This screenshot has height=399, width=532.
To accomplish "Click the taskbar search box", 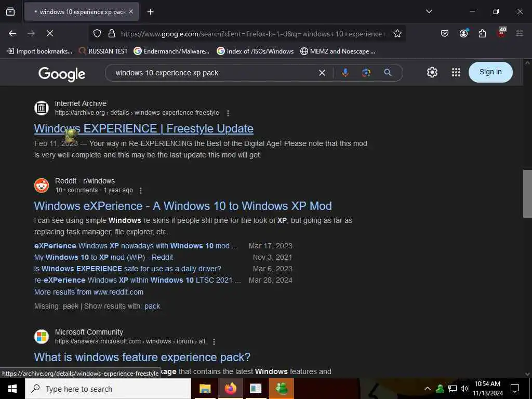I will pyautogui.click(x=108, y=389).
